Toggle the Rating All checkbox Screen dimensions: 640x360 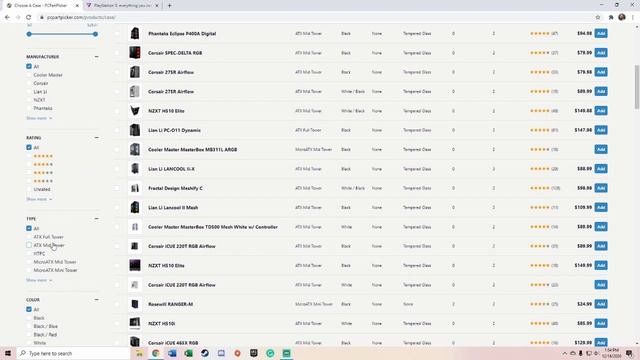click(x=29, y=147)
